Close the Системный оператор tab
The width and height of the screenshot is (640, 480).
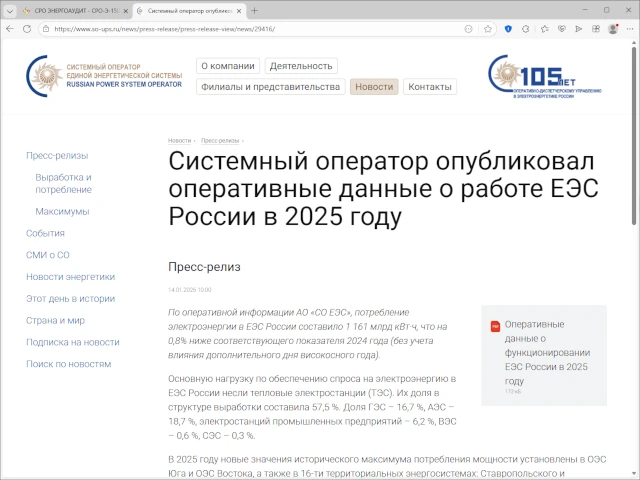[240, 11]
